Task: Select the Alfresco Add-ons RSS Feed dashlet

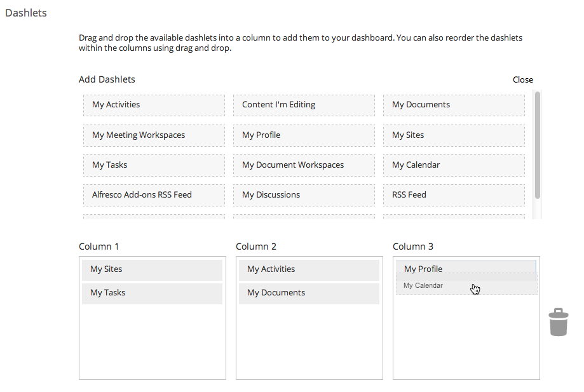Action: 153,194
